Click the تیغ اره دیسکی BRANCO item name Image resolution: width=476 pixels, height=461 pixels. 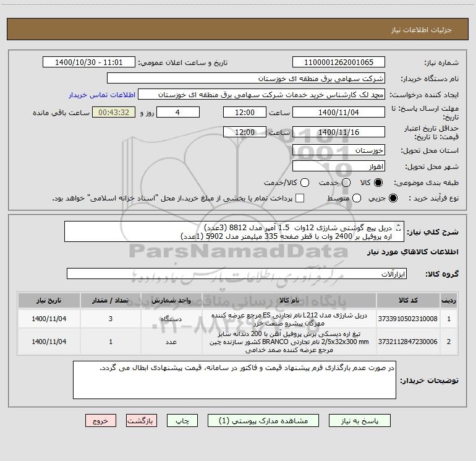pyautogui.click(x=289, y=342)
